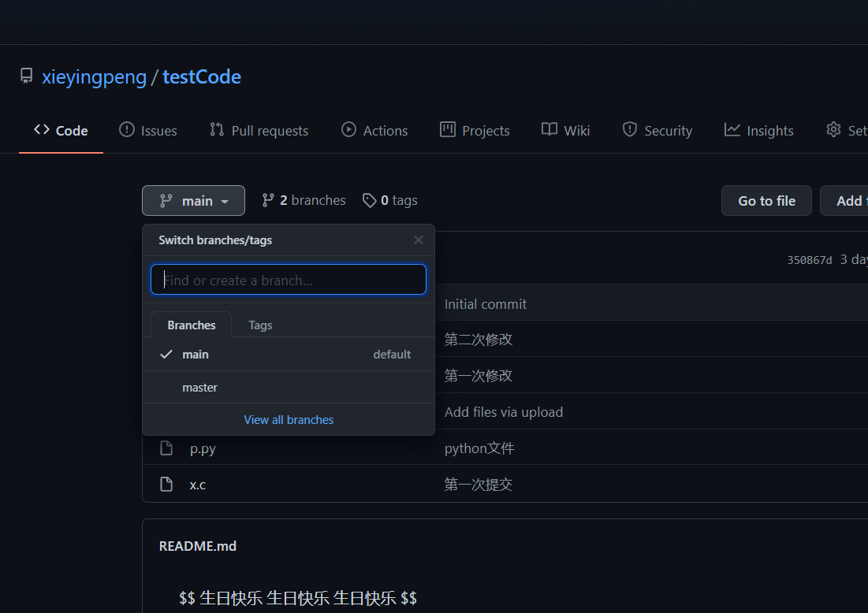Click the file icon next to p.py

click(x=166, y=448)
